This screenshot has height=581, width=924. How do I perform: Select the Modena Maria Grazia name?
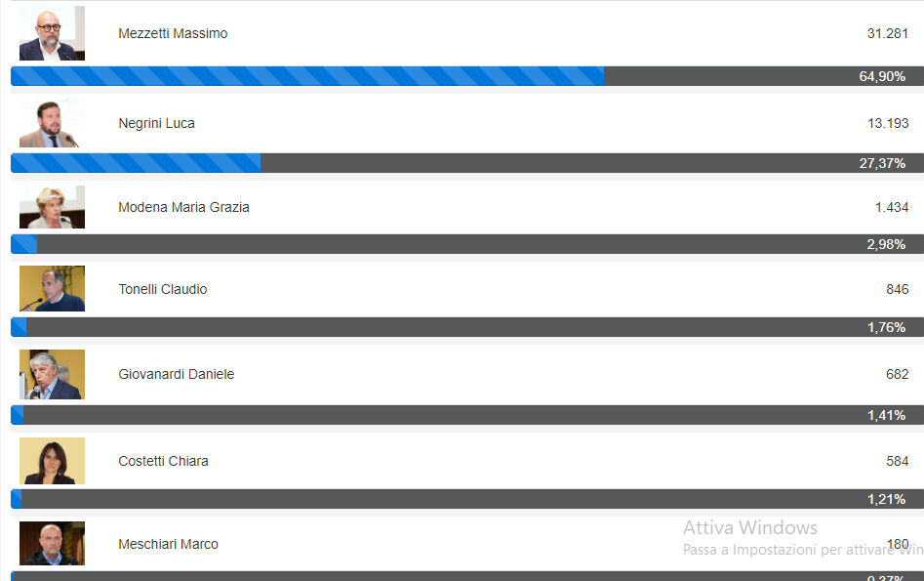(x=183, y=207)
